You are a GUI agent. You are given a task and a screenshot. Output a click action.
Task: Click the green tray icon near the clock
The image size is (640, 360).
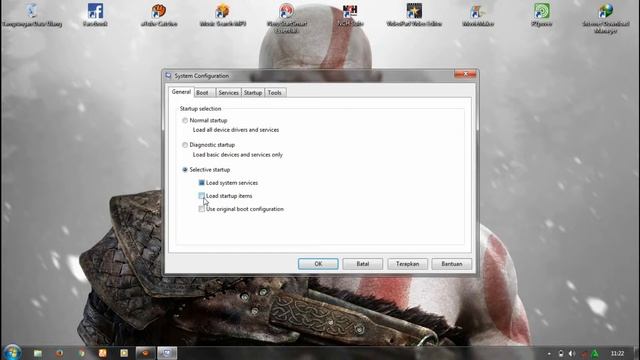[595, 353]
